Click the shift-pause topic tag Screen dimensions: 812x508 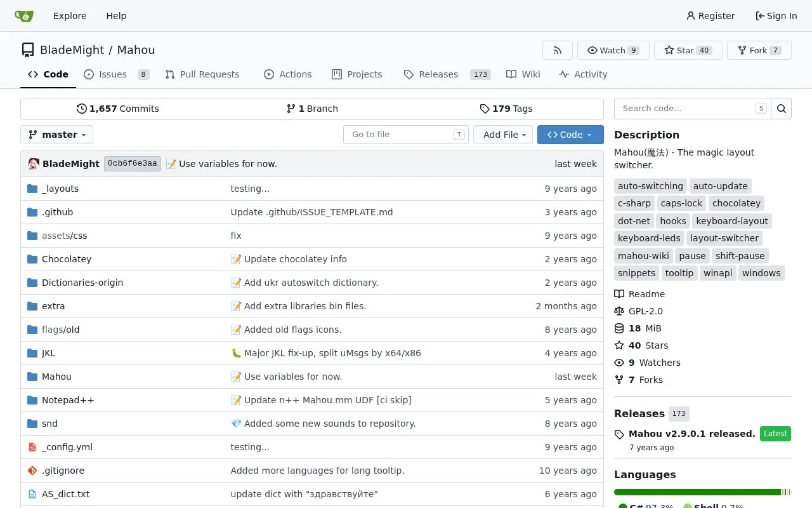[740, 256]
